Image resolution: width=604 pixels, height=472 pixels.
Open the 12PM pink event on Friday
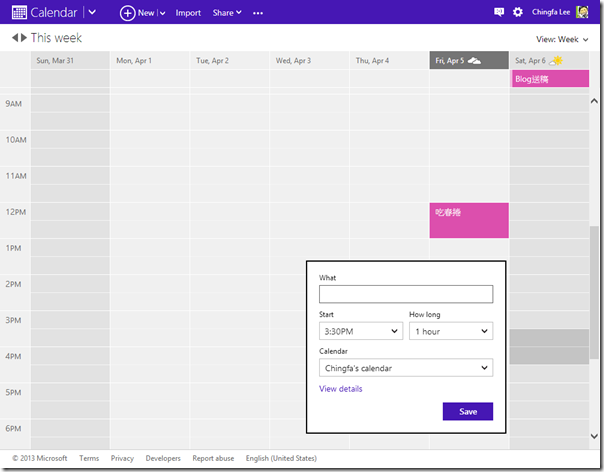[469, 220]
